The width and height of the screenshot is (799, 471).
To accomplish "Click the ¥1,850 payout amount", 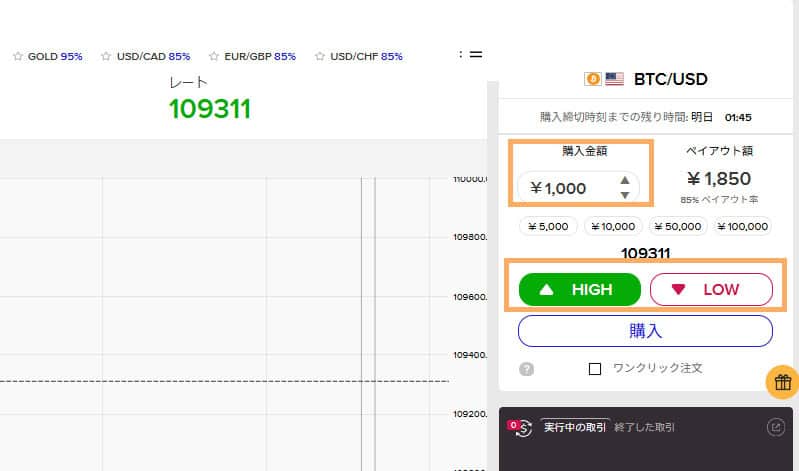I will click(719, 178).
